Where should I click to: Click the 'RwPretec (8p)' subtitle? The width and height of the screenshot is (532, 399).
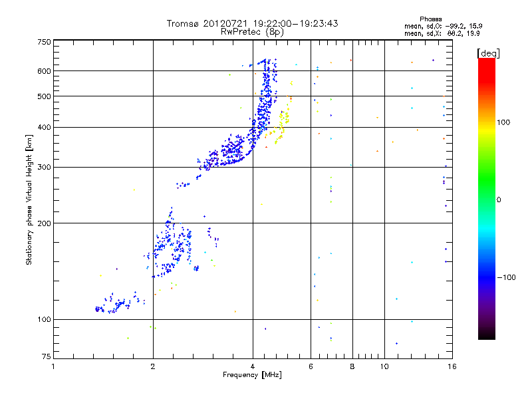pos(252,32)
